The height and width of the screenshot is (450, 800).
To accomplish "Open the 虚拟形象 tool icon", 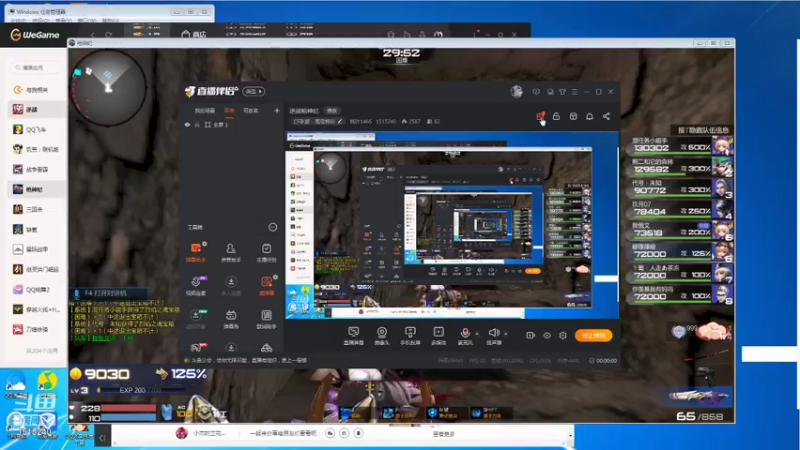I will click(195, 319).
